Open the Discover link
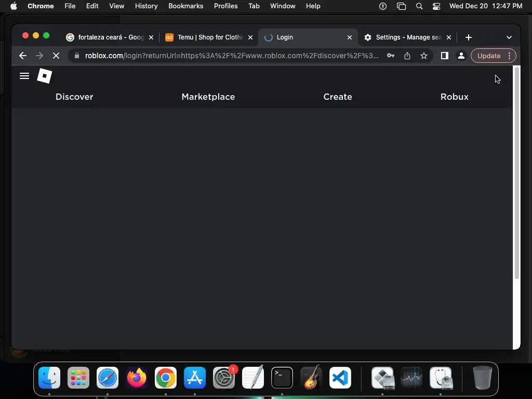532x399 pixels. tap(74, 97)
